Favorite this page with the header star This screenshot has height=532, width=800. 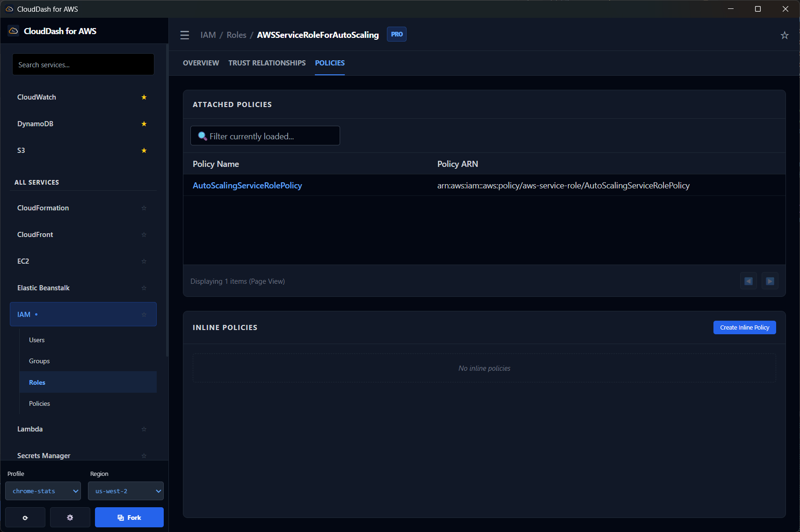785,36
